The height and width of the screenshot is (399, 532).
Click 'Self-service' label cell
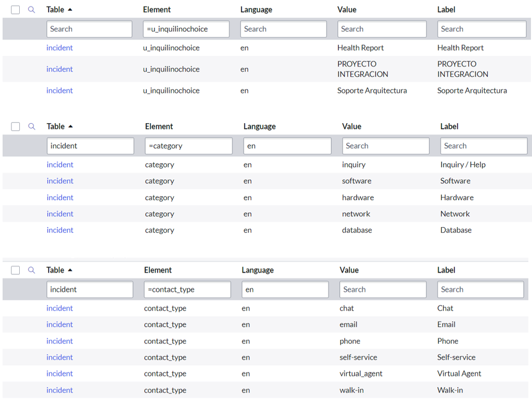pos(456,357)
